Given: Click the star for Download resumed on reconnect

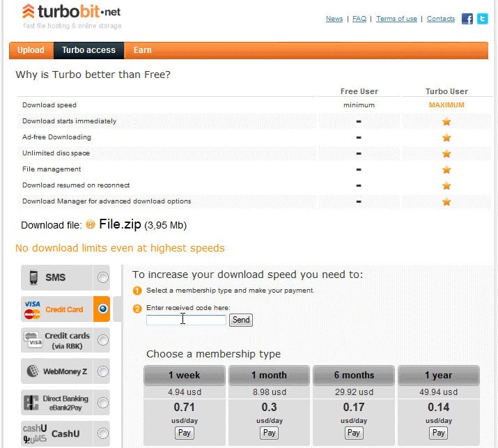Looking at the screenshot, I should coord(446,185).
